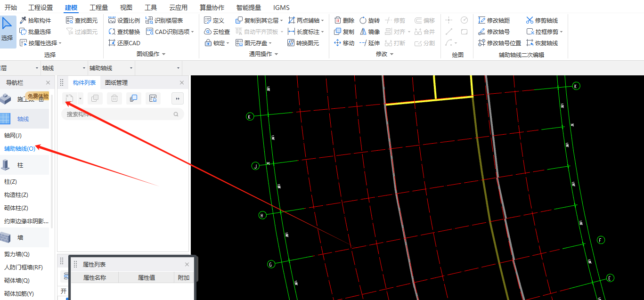Select 构造柱(Z) in the navigation tree

tap(16, 195)
